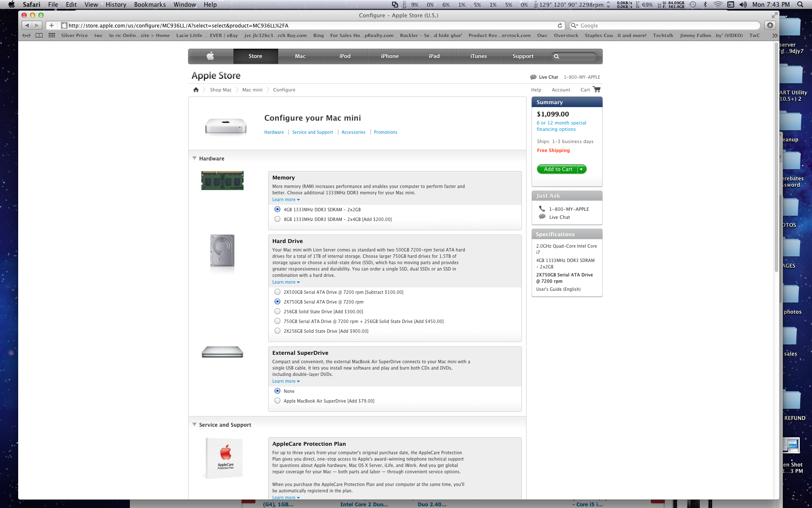Image resolution: width=812 pixels, height=508 pixels.
Task: Collapse the Hardware section triangle
Action: [195, 158]
